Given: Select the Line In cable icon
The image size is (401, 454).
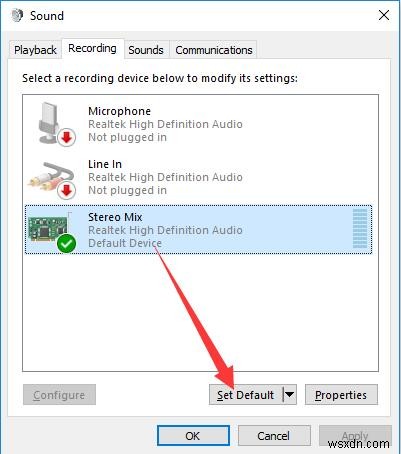Looking at the screenshot, I should (50, 175).
